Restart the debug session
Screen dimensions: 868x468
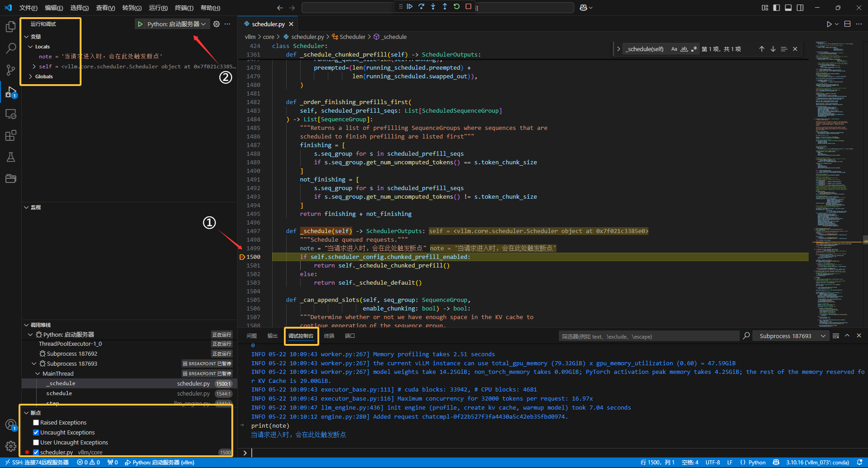pos(456,6)
